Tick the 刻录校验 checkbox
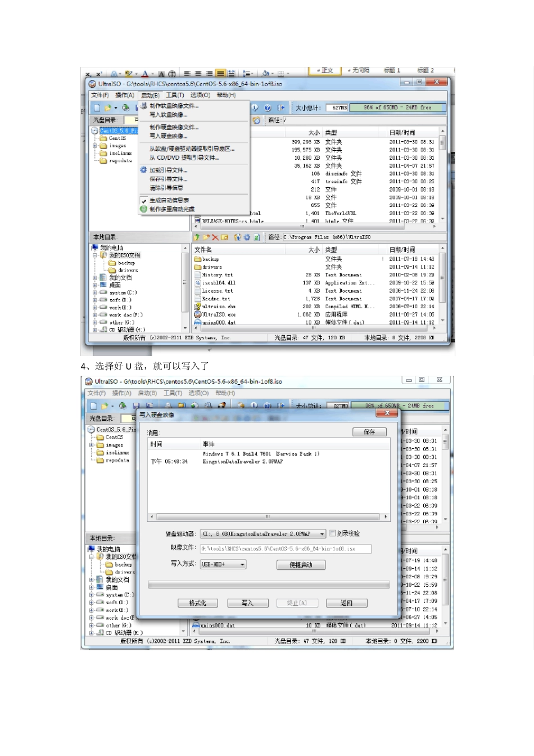This screenshot has height=756, width=534. point(333,533)
